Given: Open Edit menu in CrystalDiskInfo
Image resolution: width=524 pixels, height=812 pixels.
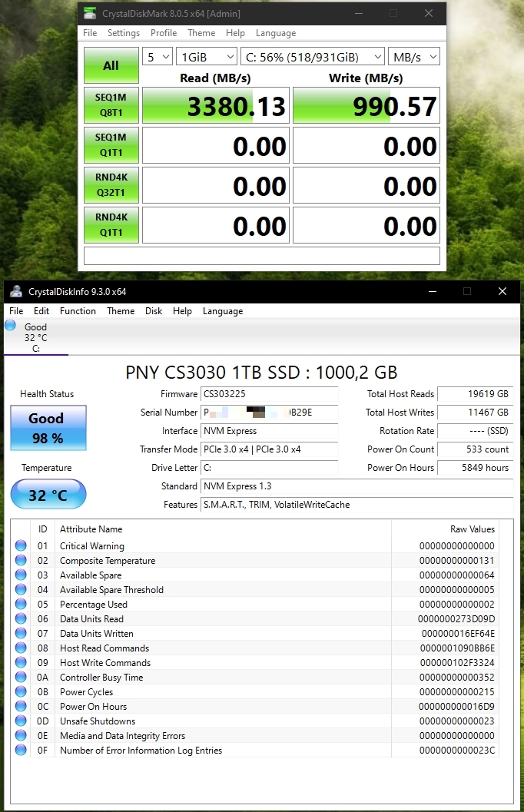Looking at the screenshot, I should coord(41,310).
